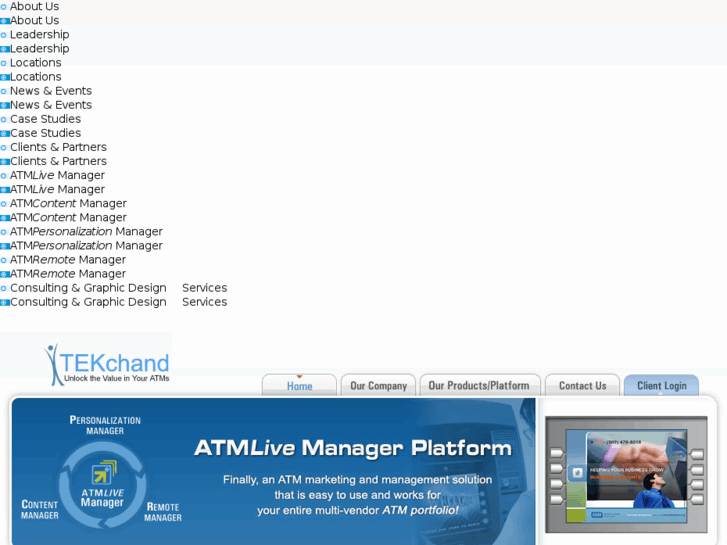Click the ATMLive Manager circular arrows emblem
The width and height of the screenshot is (727, 545).
pos(102,485)
